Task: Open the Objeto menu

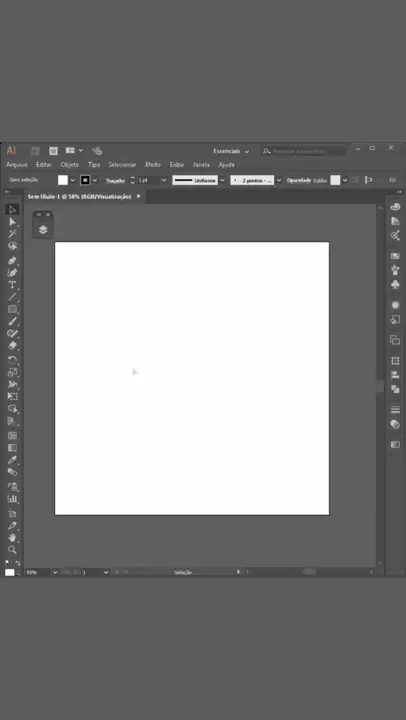Action: point(69,164)
